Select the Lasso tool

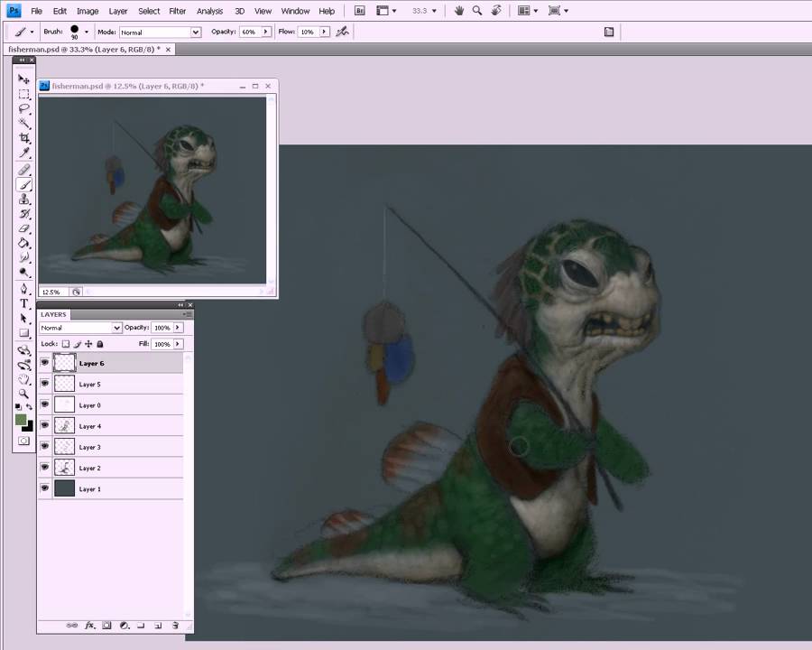[23, 109]
